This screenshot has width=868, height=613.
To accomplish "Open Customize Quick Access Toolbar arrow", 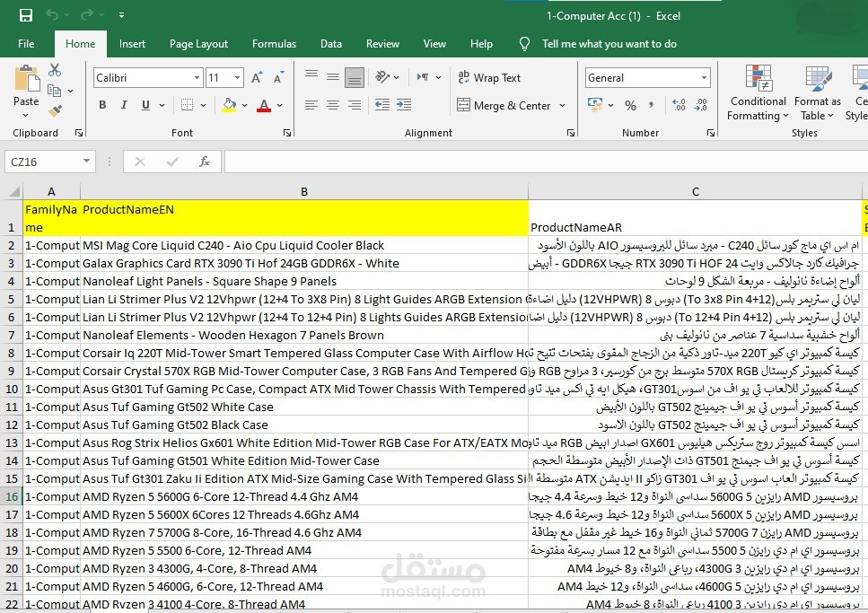I will tap(121, 15).
